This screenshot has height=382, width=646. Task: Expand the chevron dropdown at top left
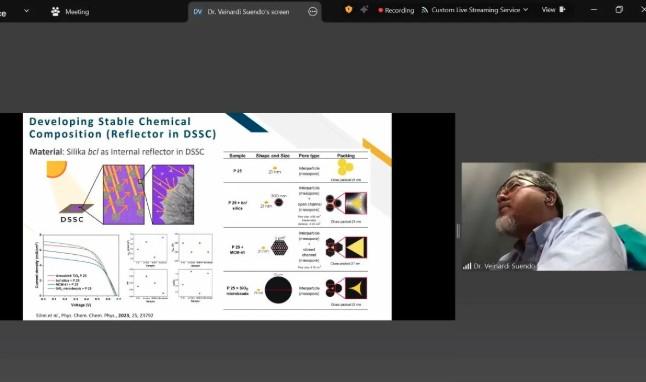click(x=26, y=11)
